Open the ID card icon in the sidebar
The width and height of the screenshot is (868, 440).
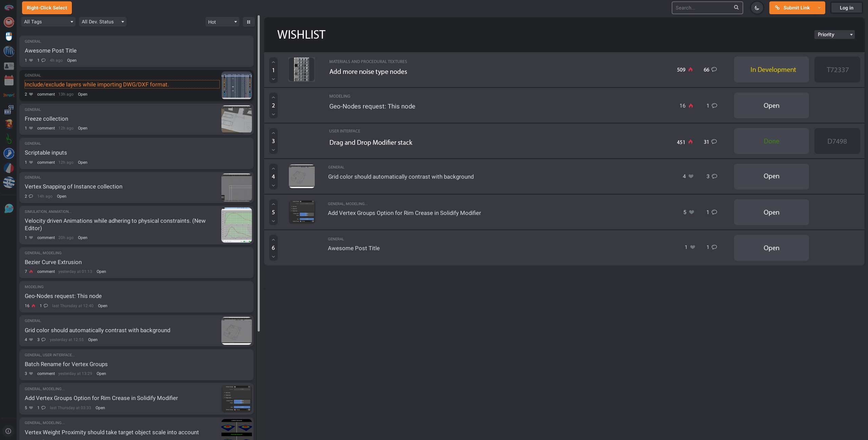point(9,66)
